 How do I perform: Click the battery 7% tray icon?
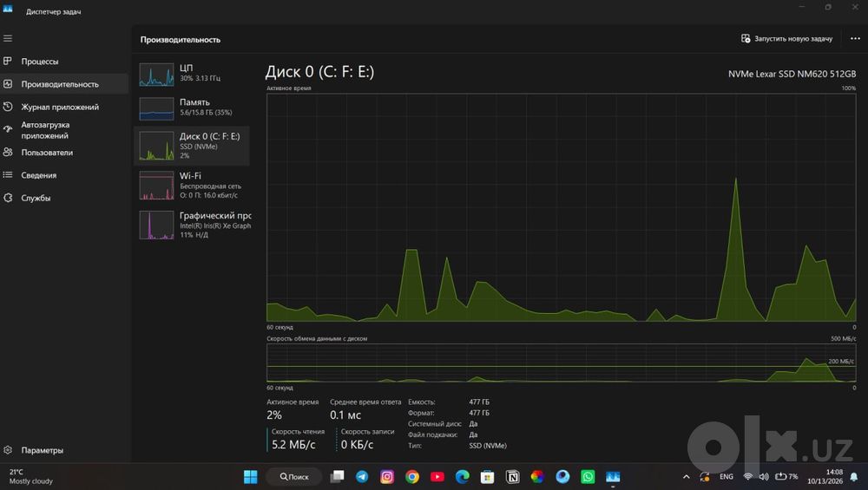pos(786,477)
